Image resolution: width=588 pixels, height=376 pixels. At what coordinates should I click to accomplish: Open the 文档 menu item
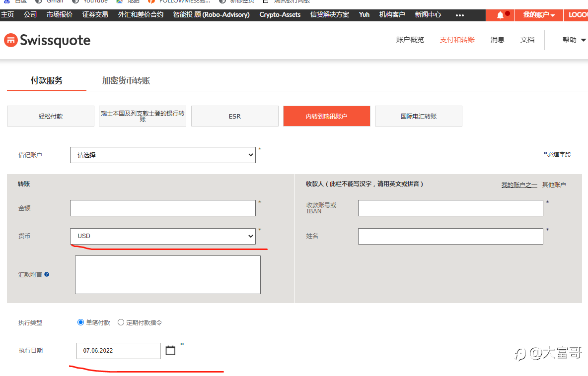tap(527, 40)
